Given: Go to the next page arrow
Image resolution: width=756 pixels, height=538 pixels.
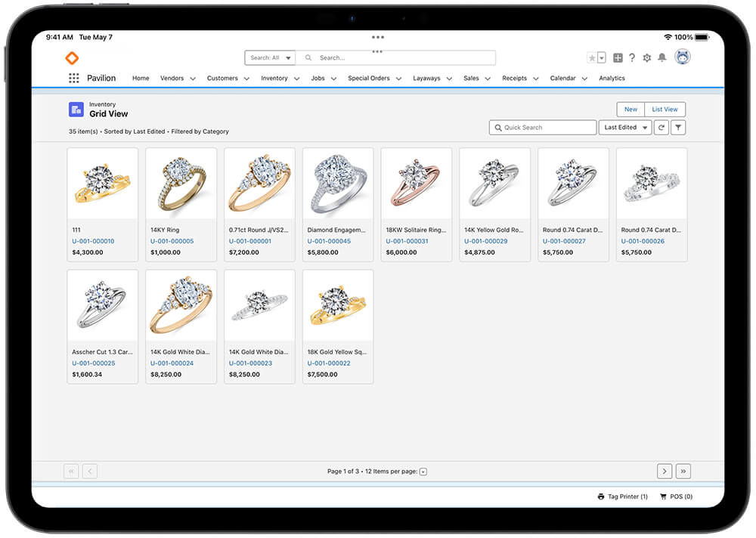Looking at the screenshot, I should point(664,471).
